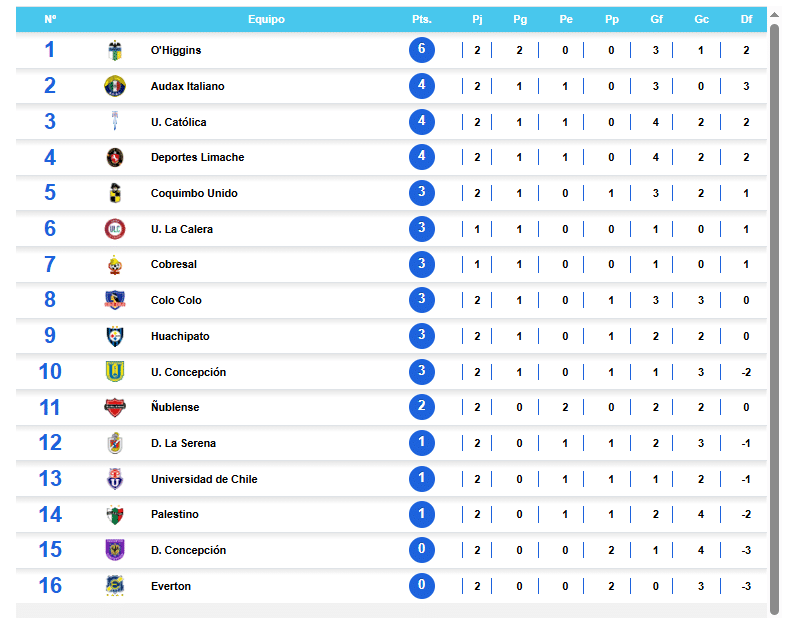This screenshot has height=618, width=799.
Task: Click the U. La Calera badge
Action: point(115,229)
